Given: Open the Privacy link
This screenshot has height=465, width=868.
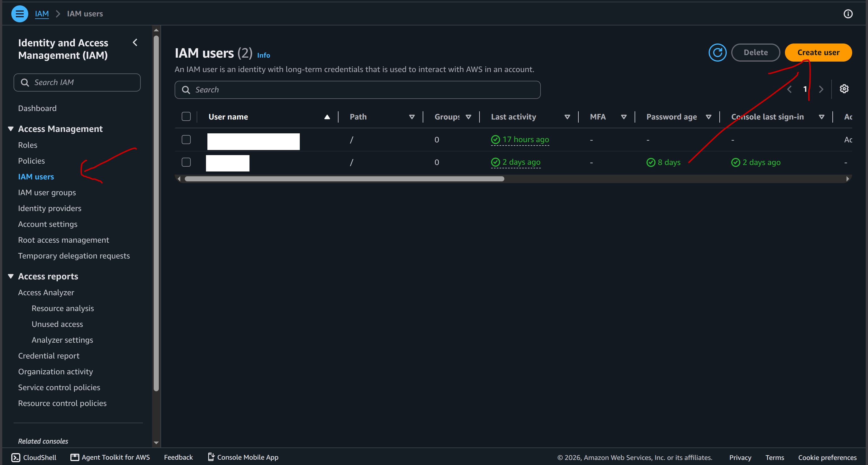Looking at the screenshot, I should click(x=740, y=457).
